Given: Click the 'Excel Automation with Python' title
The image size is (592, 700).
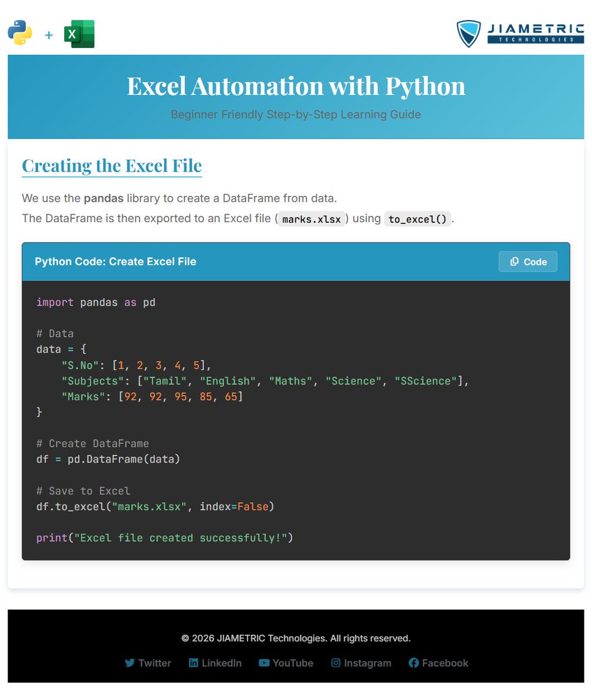Looking at the screenshot, I should [296, 86].
